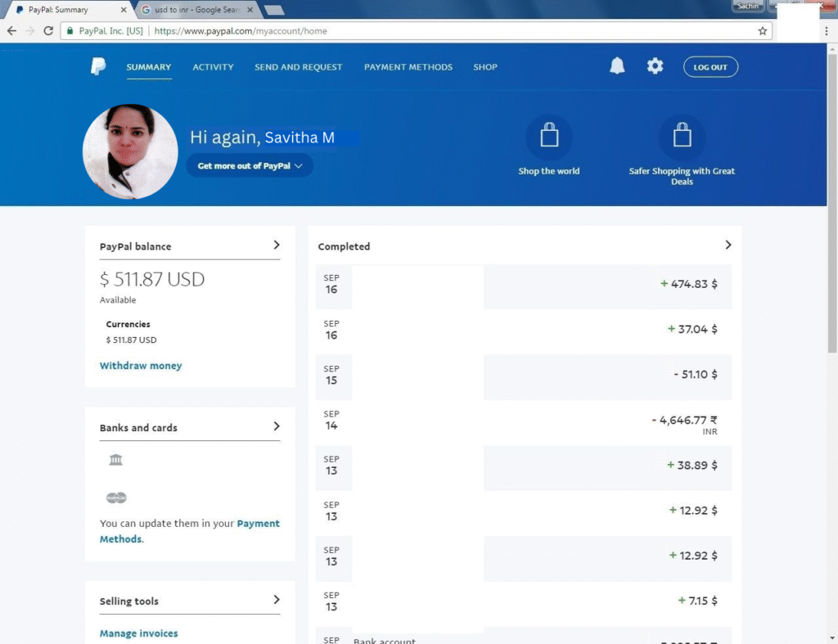Image resolution: width=838 pixels, height=644 pixels.
Task: Expand the Banks and cards arrow
Action: point(277,426)
